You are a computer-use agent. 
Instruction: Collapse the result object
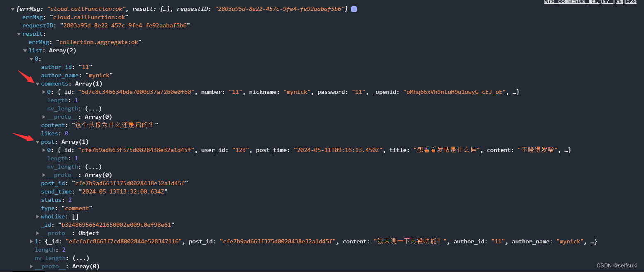(19, 34)
